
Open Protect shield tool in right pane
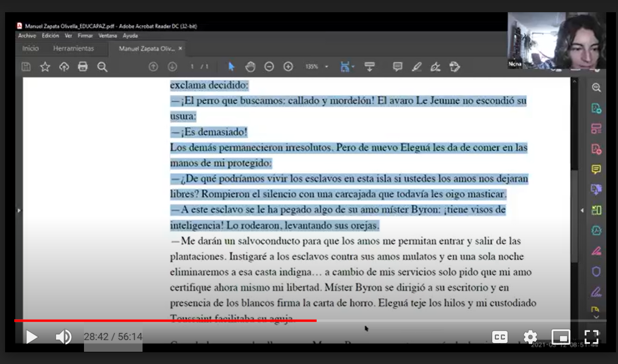click(x=596, y=272)
